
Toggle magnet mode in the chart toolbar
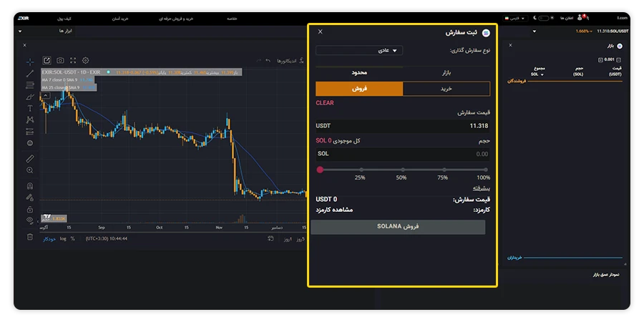[30, 185]
